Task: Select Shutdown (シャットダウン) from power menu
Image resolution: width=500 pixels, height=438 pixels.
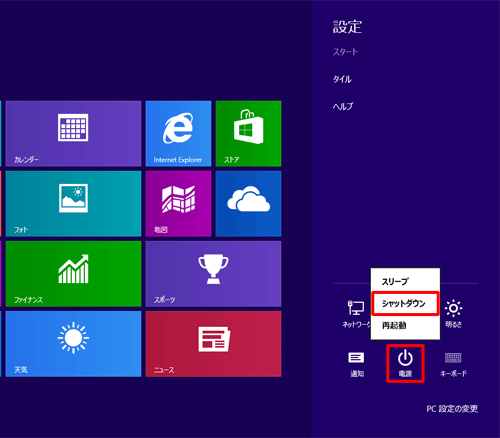Action: [405, 303]
